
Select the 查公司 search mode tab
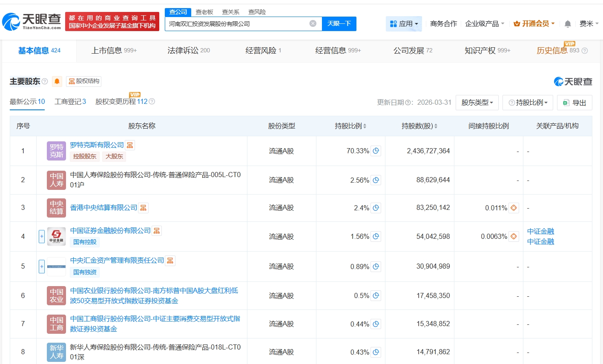point(178,12)
